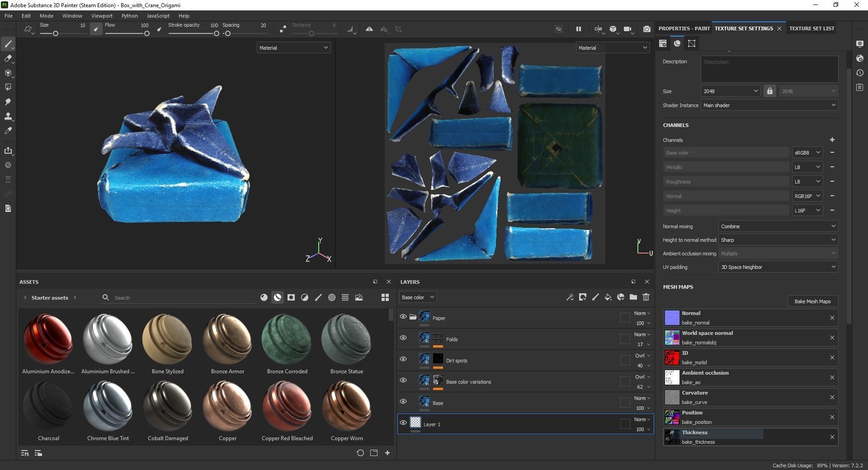Toggle lazy mouse icon
The width and height of the screenshot is (868, 470).
point(283,29)
